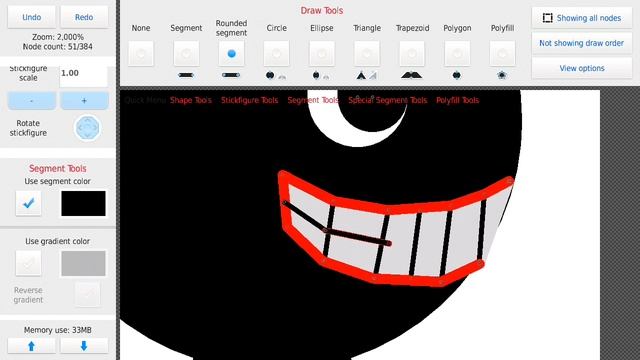
Task: Click the stickfigure scale input field
Action: [83, 76]
